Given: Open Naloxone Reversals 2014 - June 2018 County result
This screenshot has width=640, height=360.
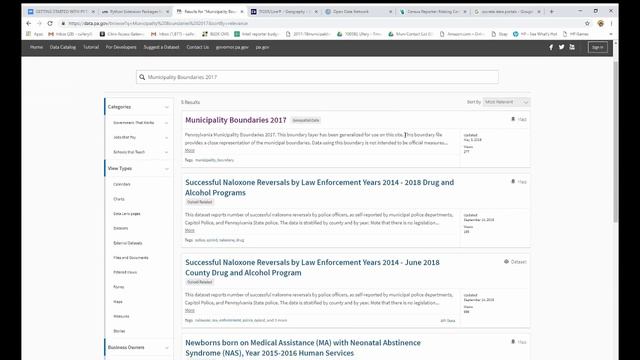Looking at the screenshot, I should tap(312, 267).
